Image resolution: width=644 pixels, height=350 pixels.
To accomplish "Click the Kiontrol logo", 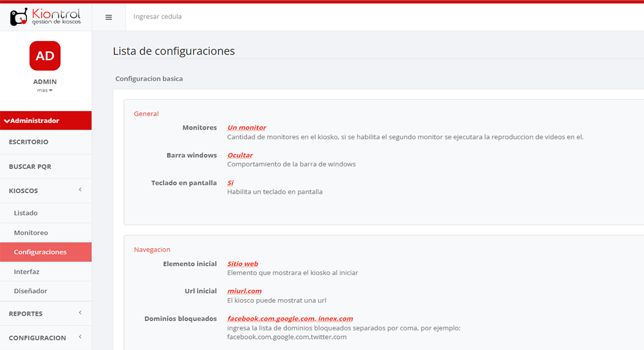I will point(45,17).
